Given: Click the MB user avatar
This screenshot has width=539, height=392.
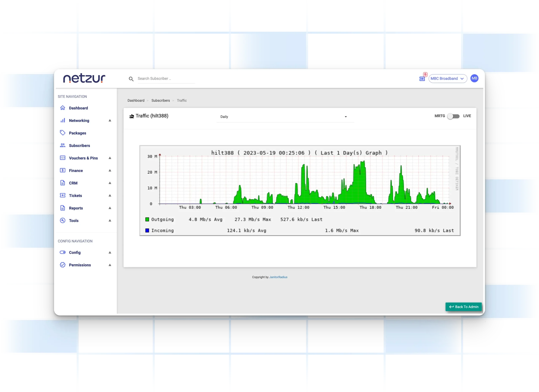Looking at the screenshot, I should tap(474, 78).
